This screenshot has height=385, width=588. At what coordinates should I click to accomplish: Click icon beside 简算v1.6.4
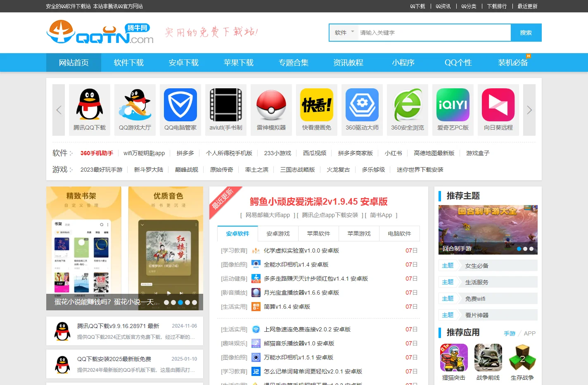coord(256,307)
